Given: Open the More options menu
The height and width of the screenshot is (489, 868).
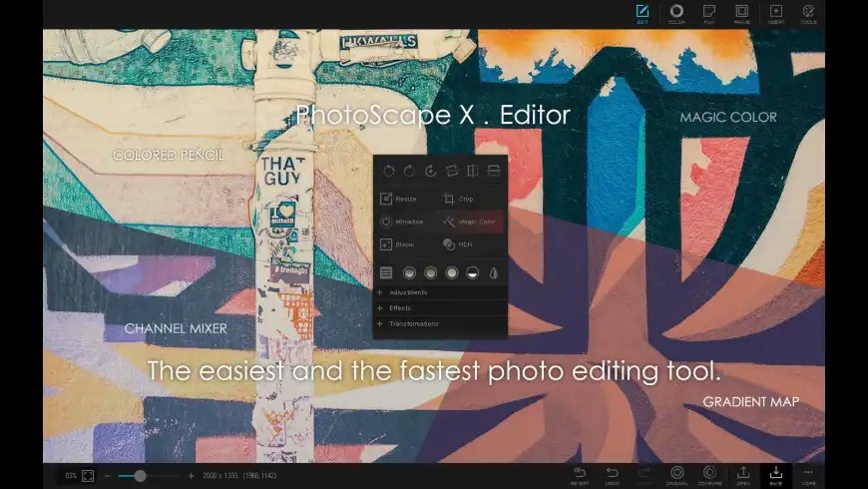Looking at the screenshot, I should point(808,476).
